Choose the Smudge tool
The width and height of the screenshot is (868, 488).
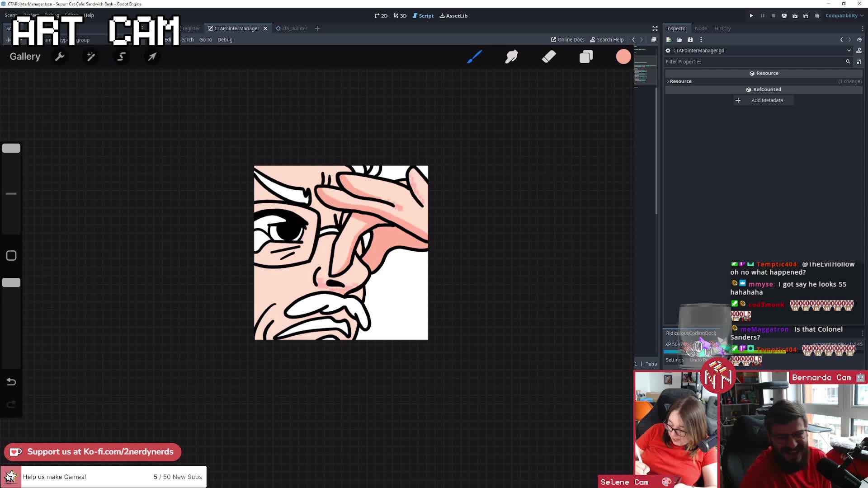point(511,56)
